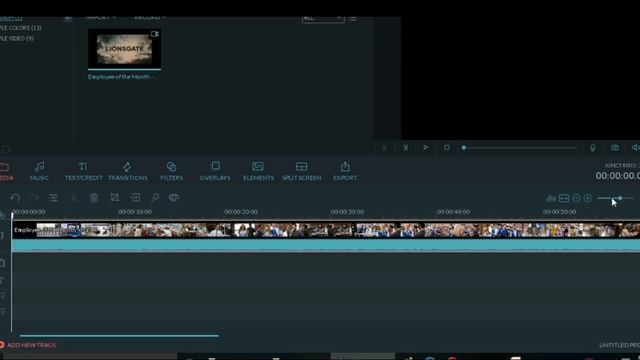Click the undo arrow icon
This screenshot has width=640, height=360.
click(x=15, y=198)
